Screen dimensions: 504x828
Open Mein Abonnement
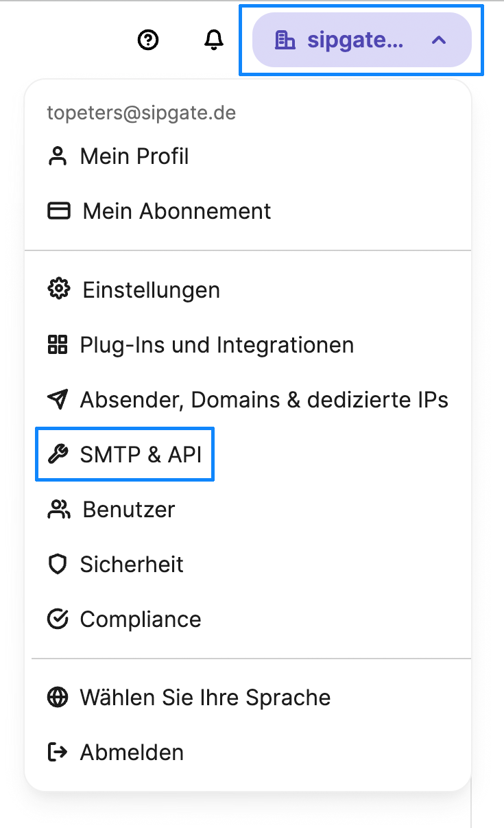pyautogui.click(x=176, y=211)
